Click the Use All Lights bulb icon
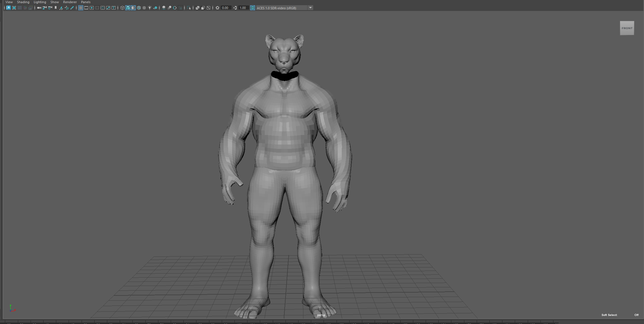Viewport: 644px width, 324px height. click(150, 8)
